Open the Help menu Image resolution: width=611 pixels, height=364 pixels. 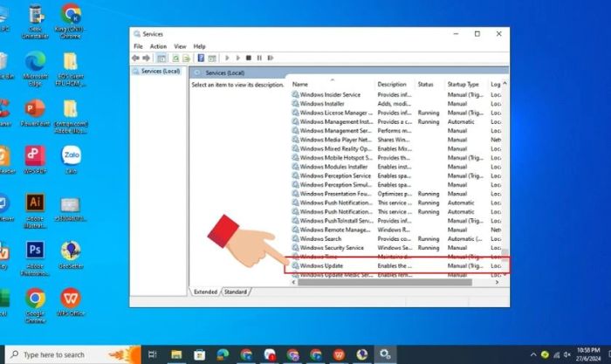click(199, 46)
